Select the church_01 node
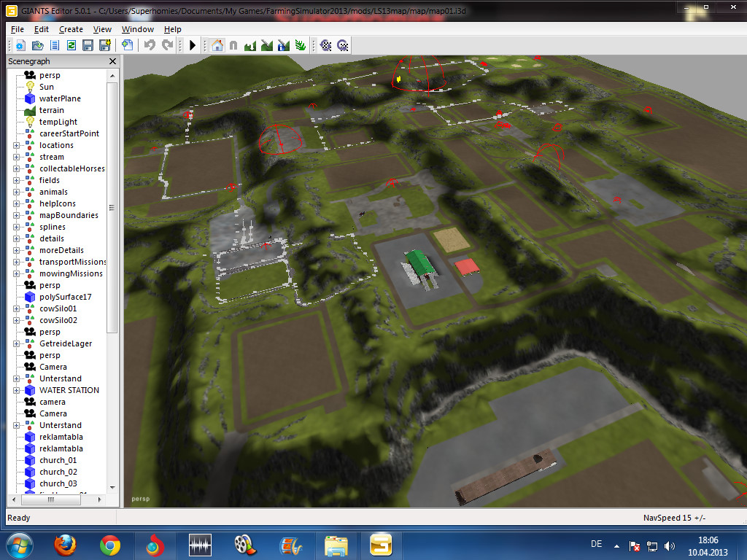Screen dimensions: 747x560 click(58, 460)
